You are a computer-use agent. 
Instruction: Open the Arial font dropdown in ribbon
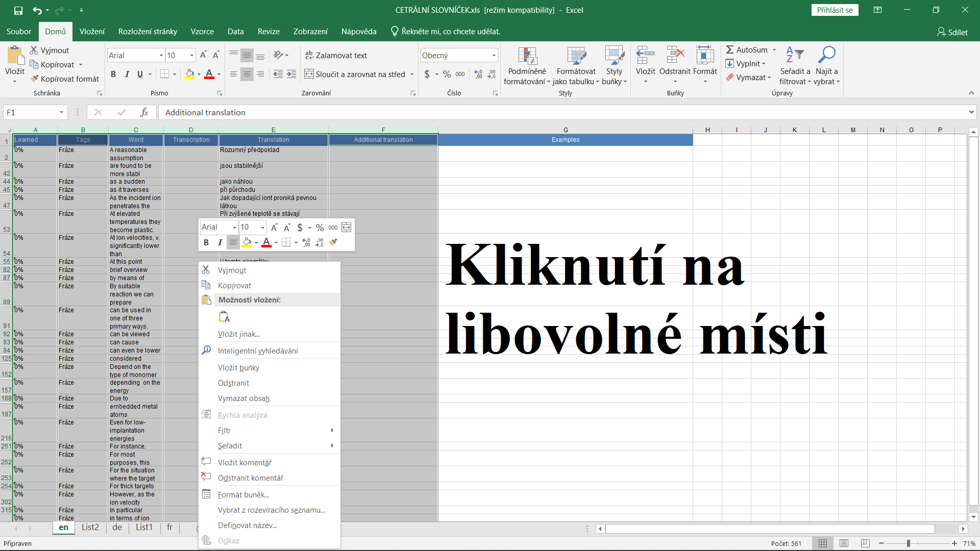point(161,56)
